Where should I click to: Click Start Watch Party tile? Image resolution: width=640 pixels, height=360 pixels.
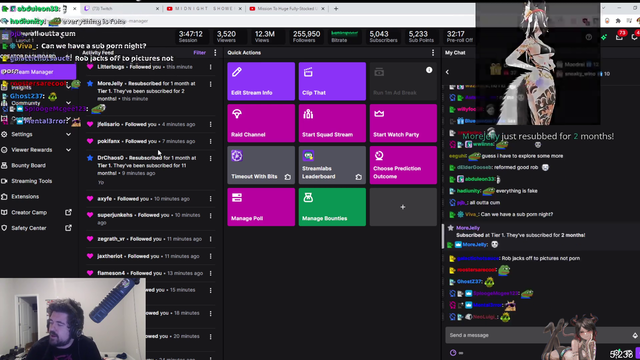[x=403, y=123]
